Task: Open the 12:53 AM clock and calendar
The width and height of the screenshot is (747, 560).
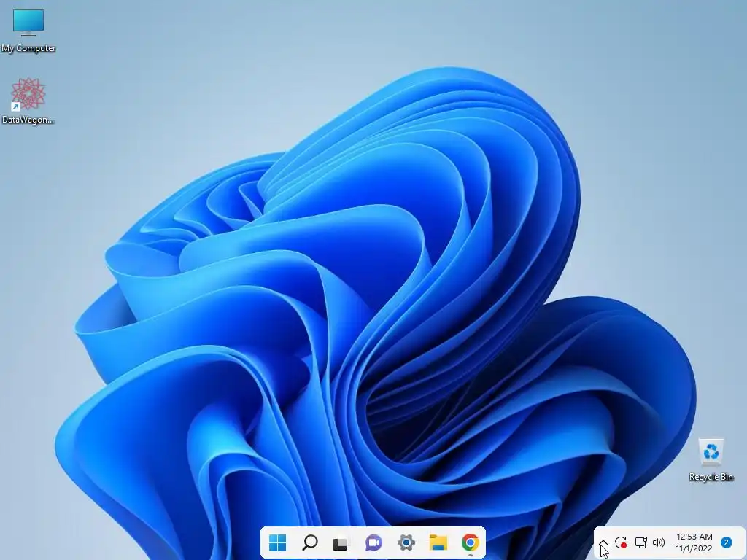Action: point(694,542)
